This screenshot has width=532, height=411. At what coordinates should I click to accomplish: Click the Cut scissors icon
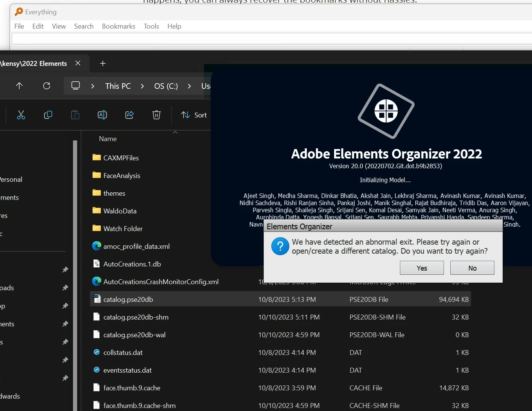click(x=21, y=115)
